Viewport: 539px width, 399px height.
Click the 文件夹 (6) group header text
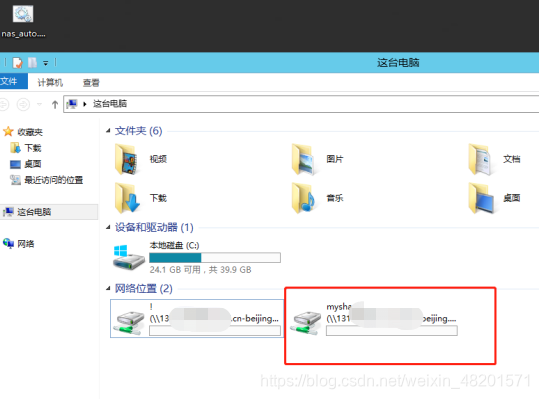pos(139,131)
